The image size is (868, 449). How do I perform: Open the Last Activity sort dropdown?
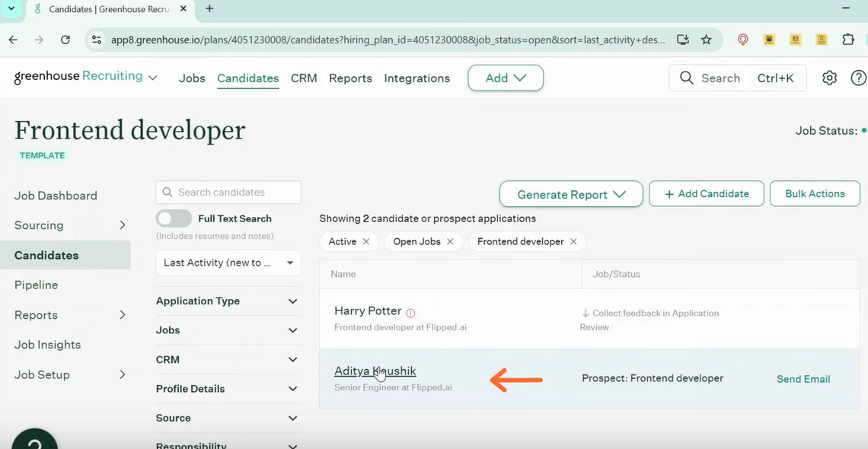(228, 263)
